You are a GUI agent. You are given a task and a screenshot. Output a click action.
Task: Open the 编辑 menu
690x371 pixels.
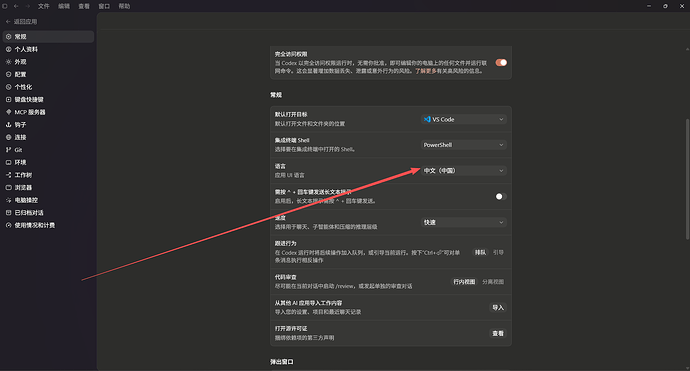coord(64,6)
